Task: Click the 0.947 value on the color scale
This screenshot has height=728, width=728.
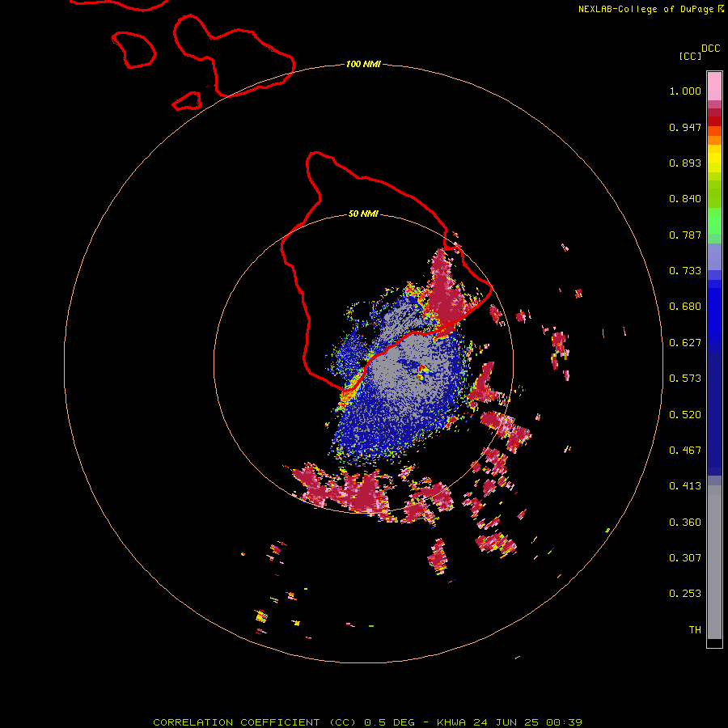Action: (685, 127)
